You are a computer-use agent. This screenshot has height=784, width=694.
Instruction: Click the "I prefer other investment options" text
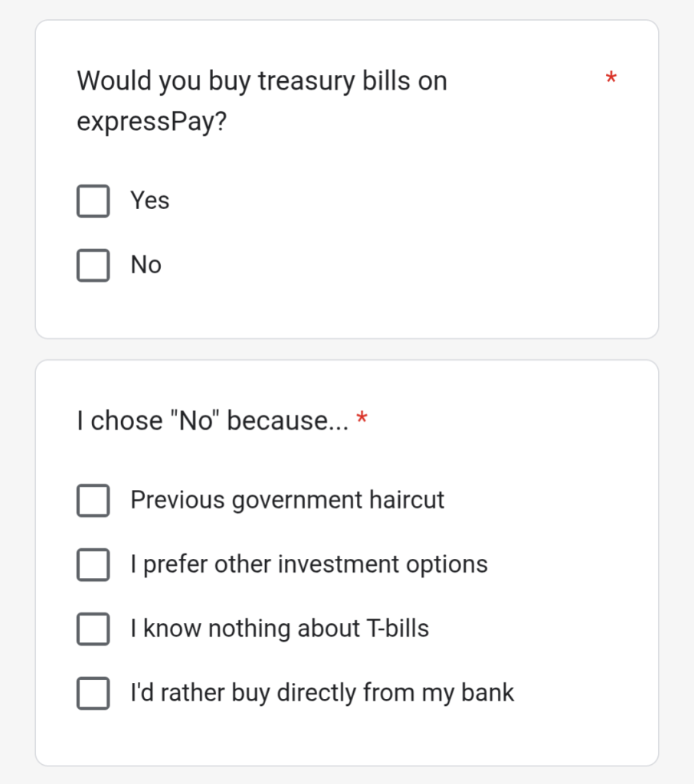pos(309,565)
